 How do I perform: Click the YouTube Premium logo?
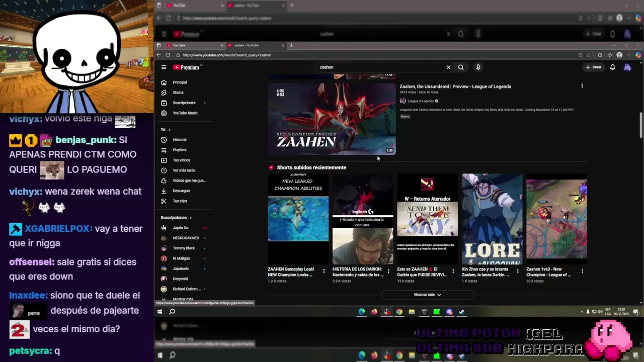click(186, 67)
